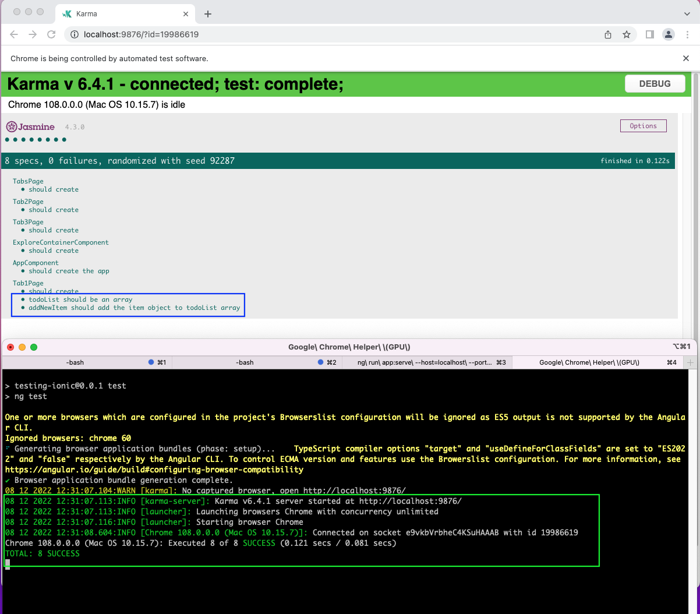
Task: Click "Executed 8 of 8 SUCCESS" terminal line
Action: coord(200,543)
